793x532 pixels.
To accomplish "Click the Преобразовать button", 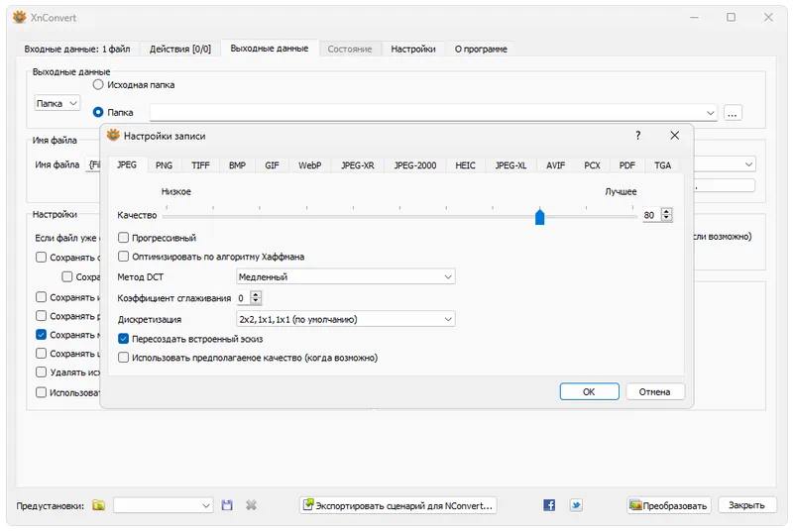I will tap(668, 505).
